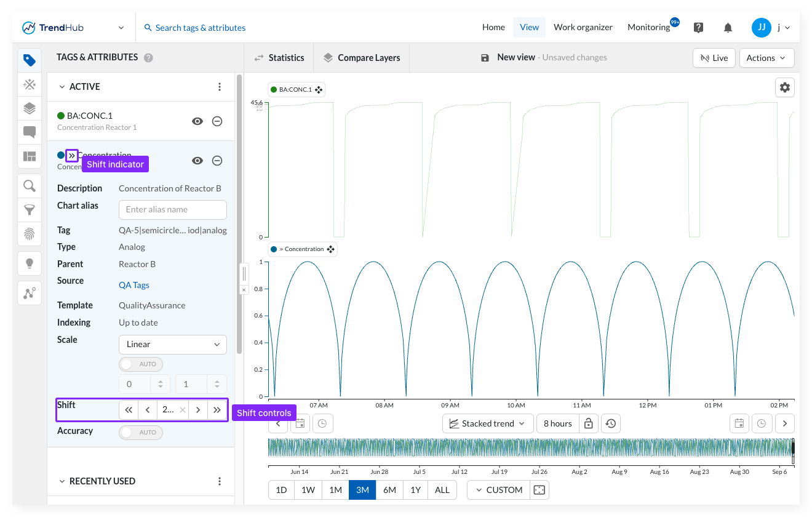The image size is (812, 517).
Task: Select the 6M time range button
Action: [389, 490]
